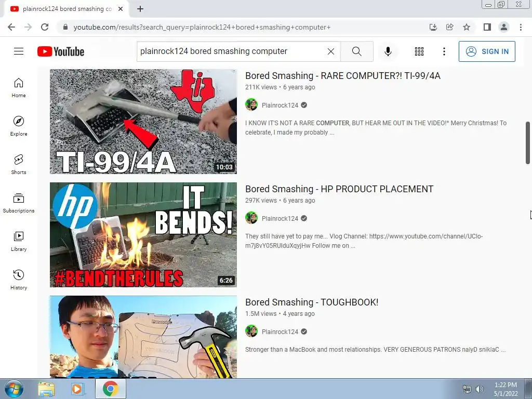Open the YouTube apps grid
The height and width of the screenshot is (399, 532).
pyautogui.click(x=419, y=51)
